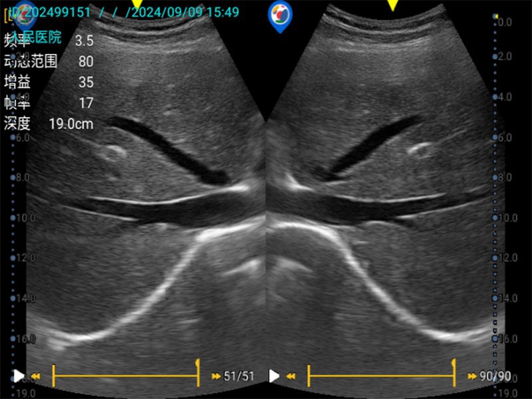The width and height of the screenshot is (532, 399).
Task: Click the 51/51 frame counter
Action: 239,377
